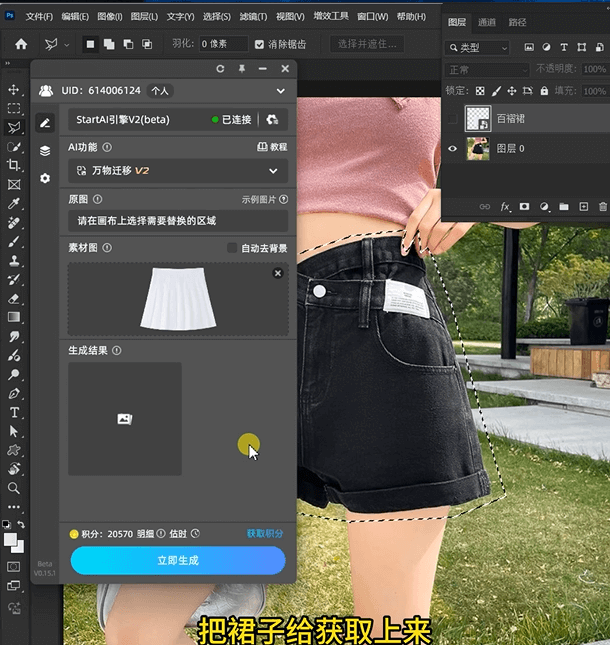Click 明细 points detail link
The height and width of the screenshot is (645, 610).
pyautogui.click(x=145, y=534)
